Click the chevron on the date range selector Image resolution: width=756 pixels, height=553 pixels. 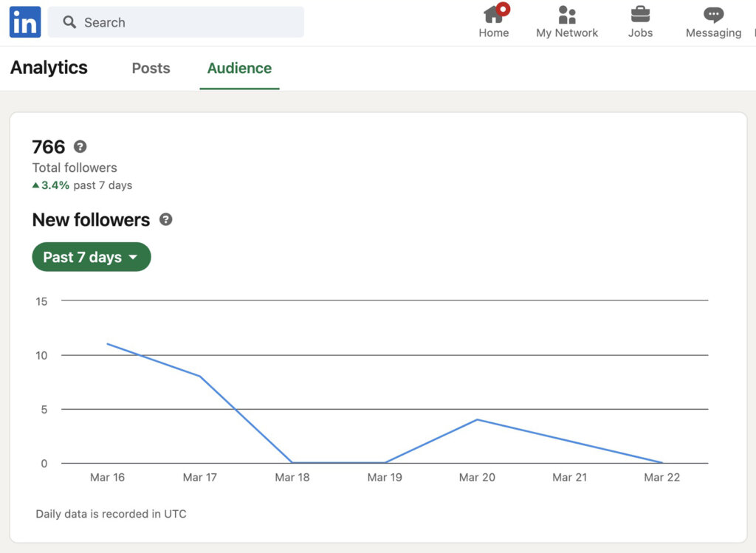tap(132, 258)
